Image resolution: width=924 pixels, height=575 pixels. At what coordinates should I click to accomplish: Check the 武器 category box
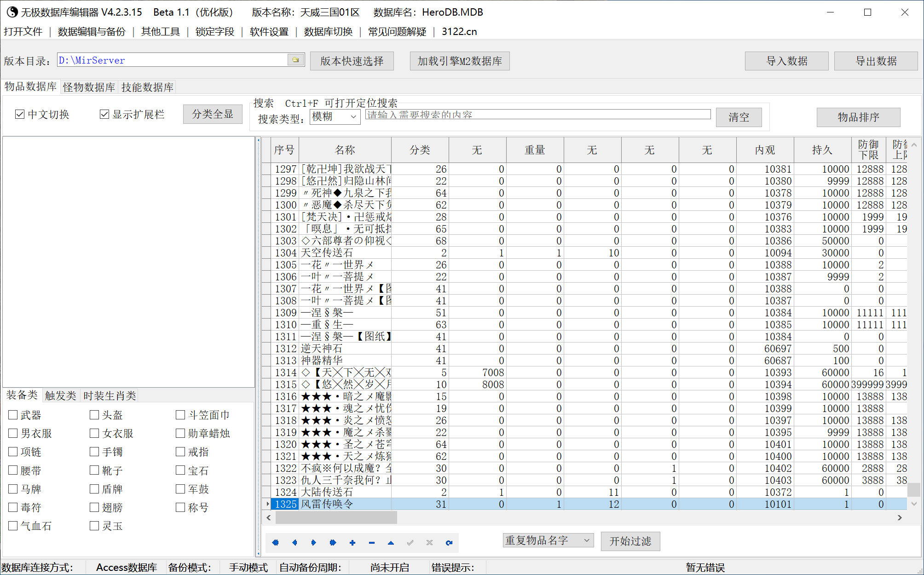[13, 415]
